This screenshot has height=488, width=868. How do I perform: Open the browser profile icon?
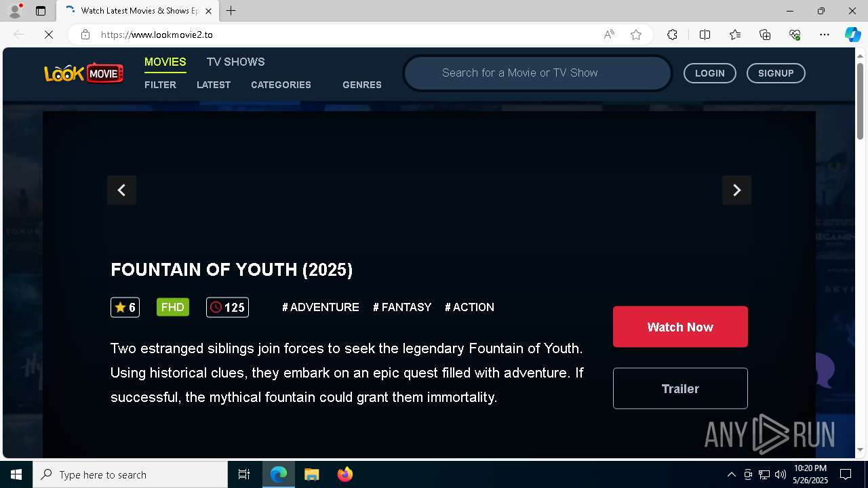point(15,11)
